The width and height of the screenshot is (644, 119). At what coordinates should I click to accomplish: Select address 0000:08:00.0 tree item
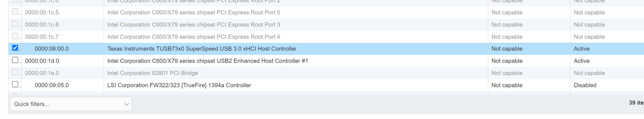click(x=52, y=49)
